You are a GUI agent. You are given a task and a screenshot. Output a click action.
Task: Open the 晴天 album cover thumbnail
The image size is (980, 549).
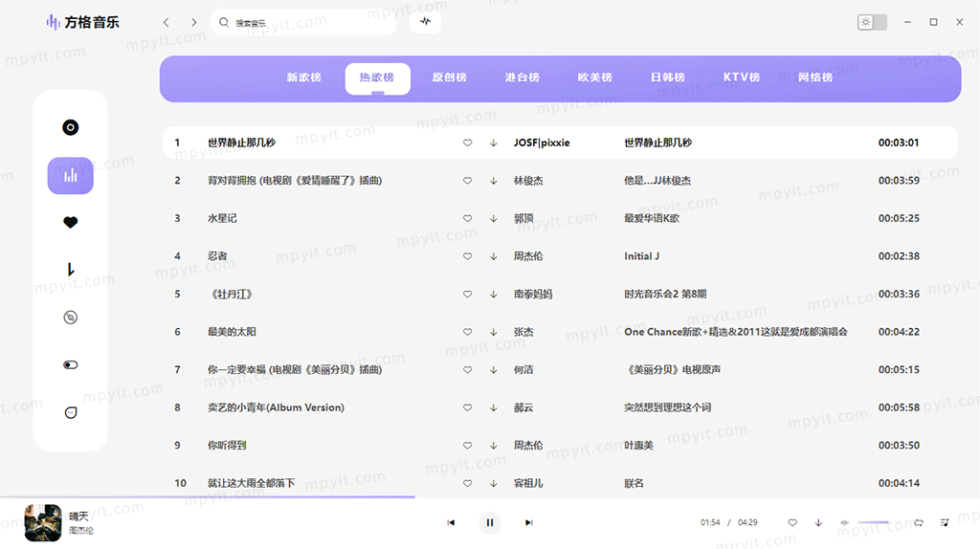(x=43, y=523)
